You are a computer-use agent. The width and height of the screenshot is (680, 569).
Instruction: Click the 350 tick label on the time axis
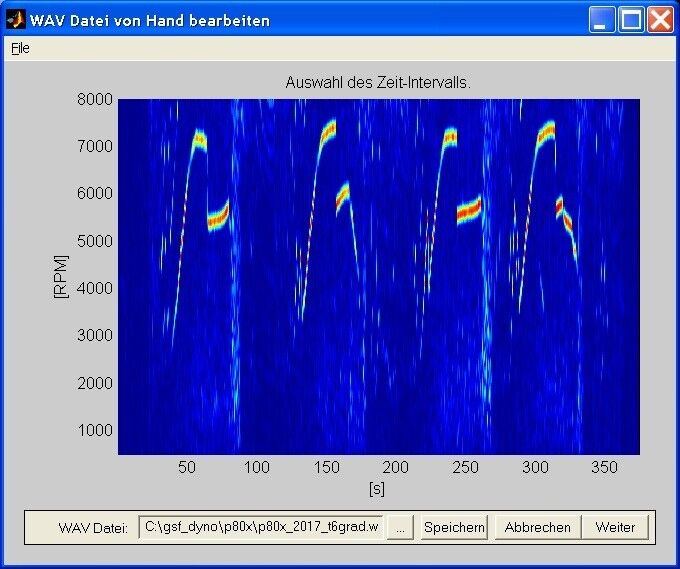605,467
